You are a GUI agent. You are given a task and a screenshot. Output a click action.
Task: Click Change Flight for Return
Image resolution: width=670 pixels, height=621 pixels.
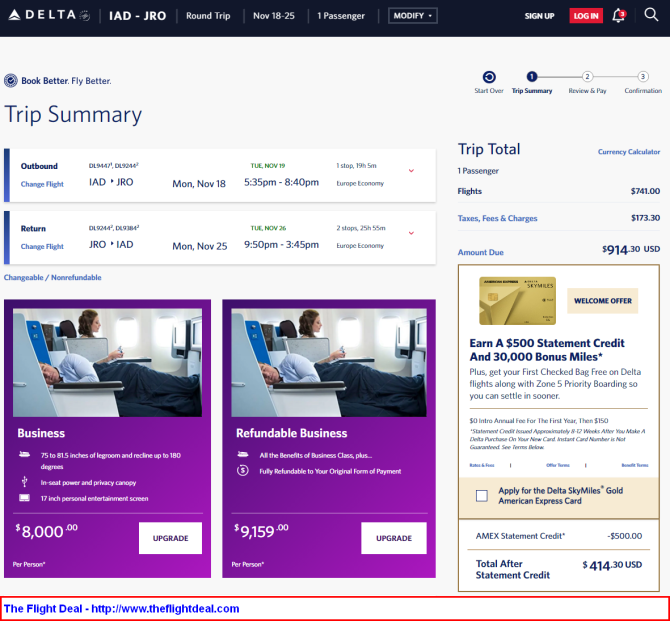click(x=42, y=247)
